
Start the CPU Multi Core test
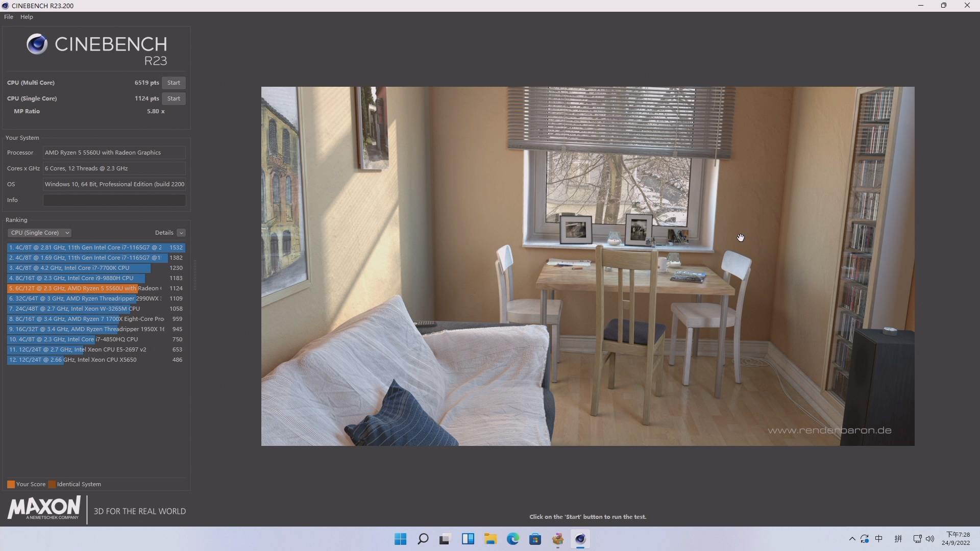point(174,83)
